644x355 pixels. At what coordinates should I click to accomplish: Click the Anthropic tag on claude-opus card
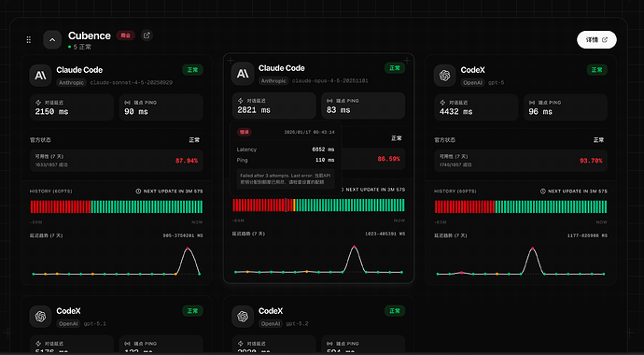coord(273,81)
